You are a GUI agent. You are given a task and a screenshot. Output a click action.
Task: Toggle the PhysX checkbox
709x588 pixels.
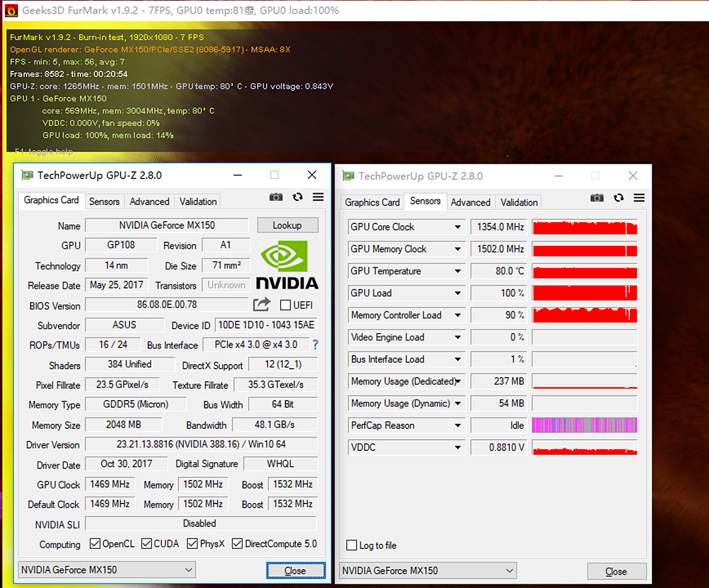point(192,543)
